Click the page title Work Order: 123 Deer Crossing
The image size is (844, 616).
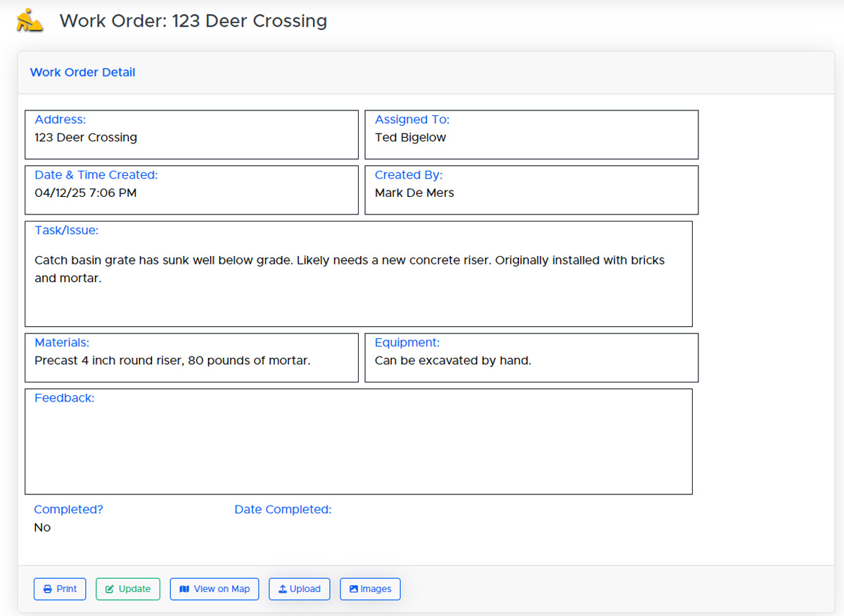pyautogui.click(x=193, y=21)
